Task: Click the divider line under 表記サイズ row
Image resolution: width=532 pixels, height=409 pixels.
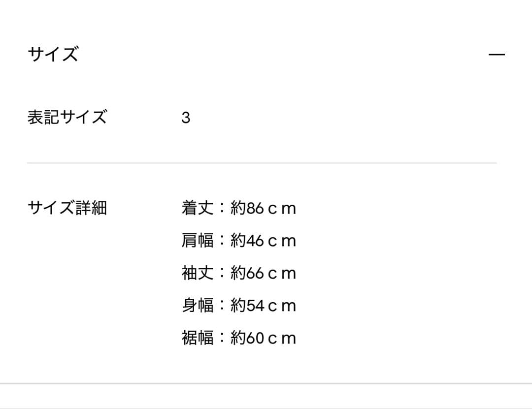Action: 266,160
